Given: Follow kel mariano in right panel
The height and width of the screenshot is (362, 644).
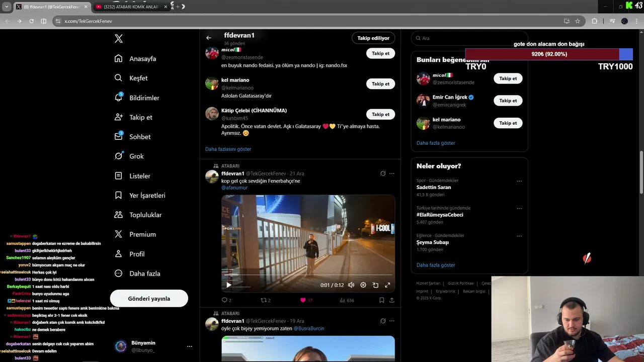Looking at the screenshot, I should [x=508, y=123].
